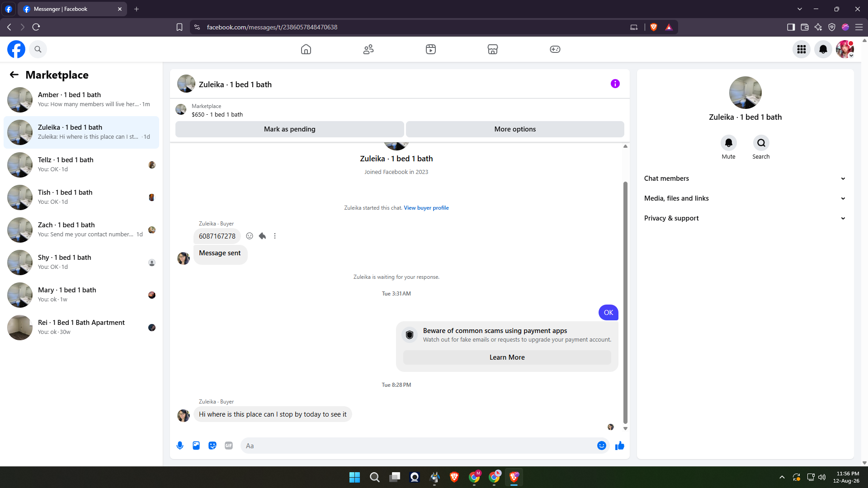Image resolution: width=868 pixels, height=488 pixels.
Task: Expand the Chat members section
Action: [x=745, y=178]
